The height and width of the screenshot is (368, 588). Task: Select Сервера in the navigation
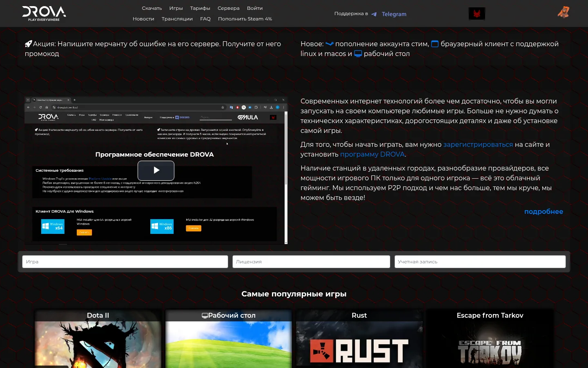[229, 8]
